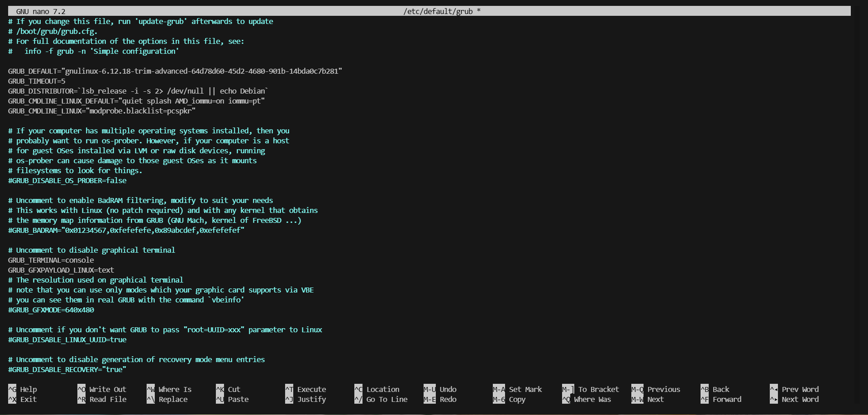Click the #GRUB_DISABLE_RECOVERY="true" line
The image size is (868, 415).
(67, 369)
